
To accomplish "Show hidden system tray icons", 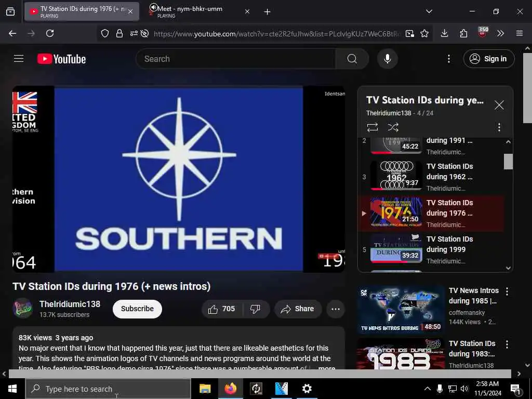I will point(428,389).
